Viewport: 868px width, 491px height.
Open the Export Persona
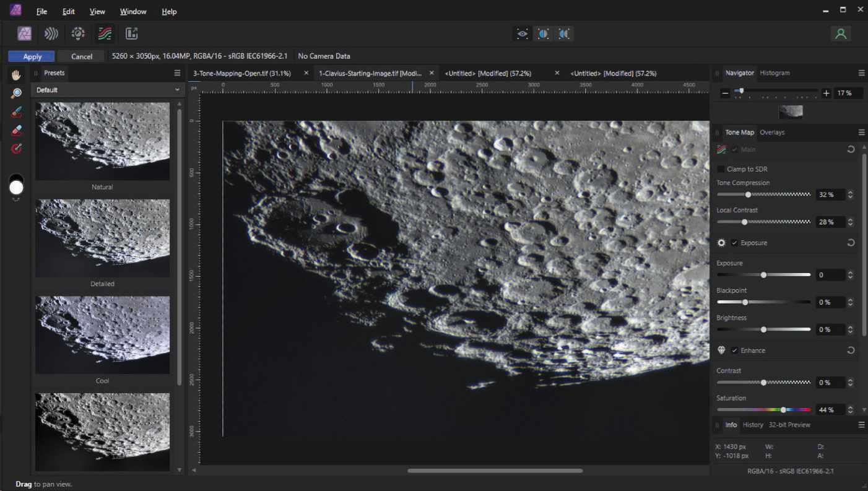point(131,33)
